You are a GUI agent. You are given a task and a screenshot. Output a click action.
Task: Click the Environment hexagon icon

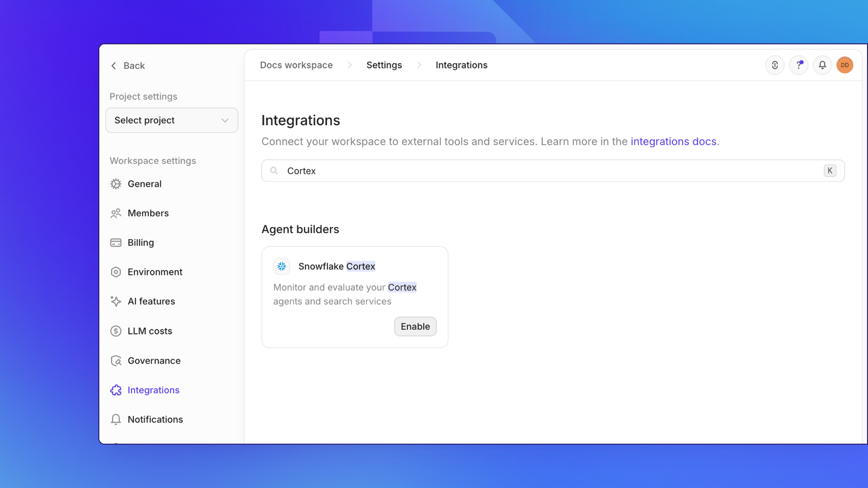pos(116,272)
